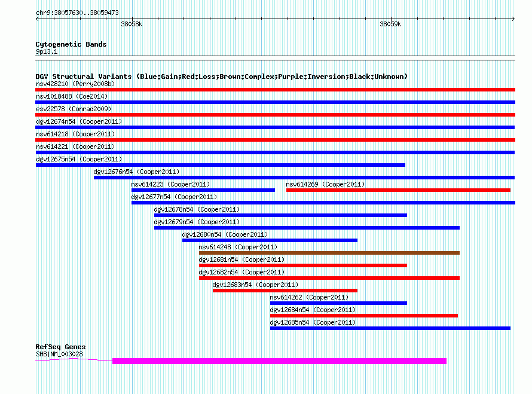532x394 pixels.
Task: Open the dgv12684n54 (Cooper2011) label
Action: pos(313,310)
